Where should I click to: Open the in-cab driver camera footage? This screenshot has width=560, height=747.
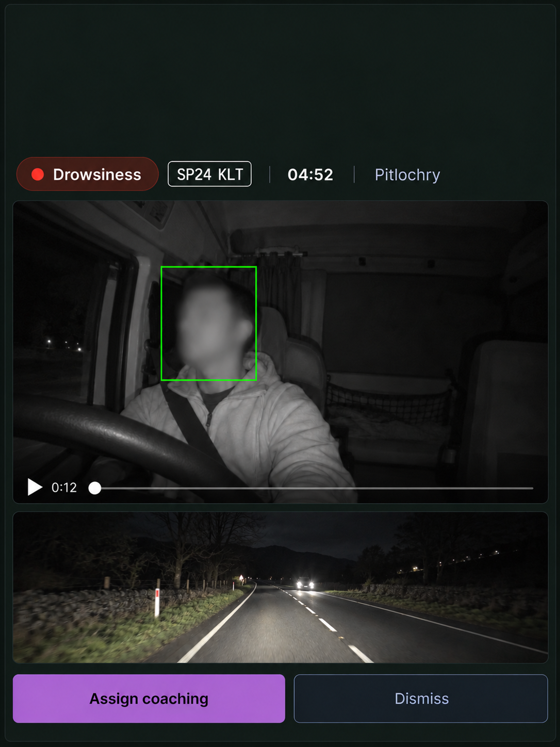[280, 352]
